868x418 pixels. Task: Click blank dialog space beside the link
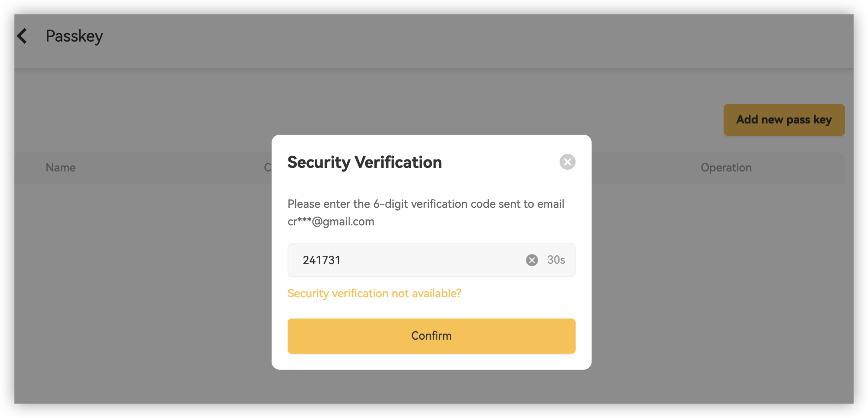pos(520,294)
